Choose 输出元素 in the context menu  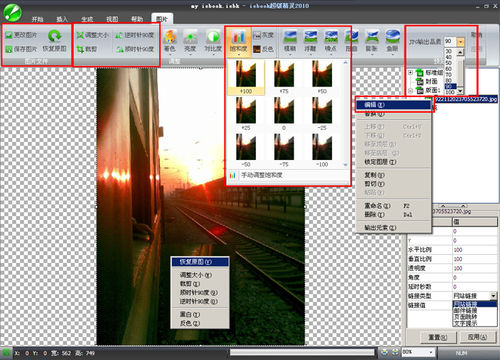tap(393, 228)
